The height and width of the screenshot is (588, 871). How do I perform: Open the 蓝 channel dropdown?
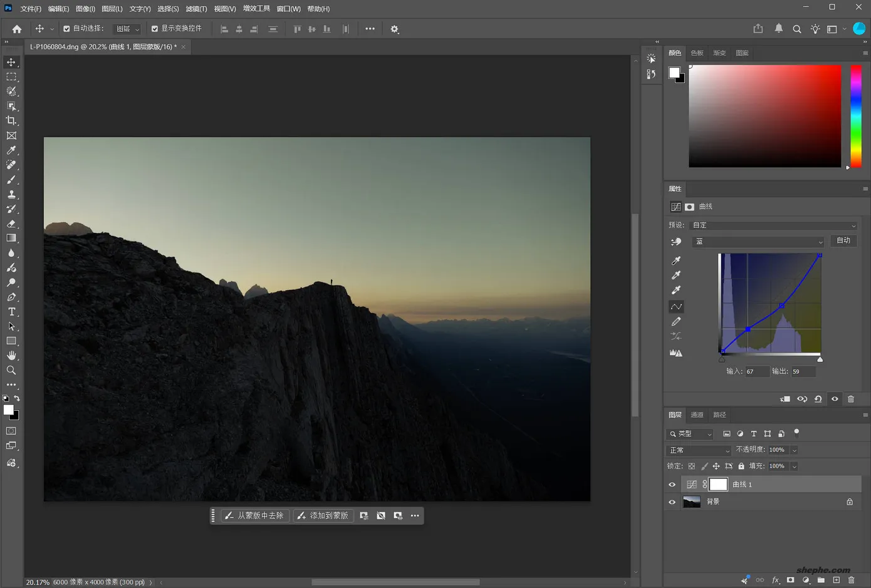click(758, 242)
